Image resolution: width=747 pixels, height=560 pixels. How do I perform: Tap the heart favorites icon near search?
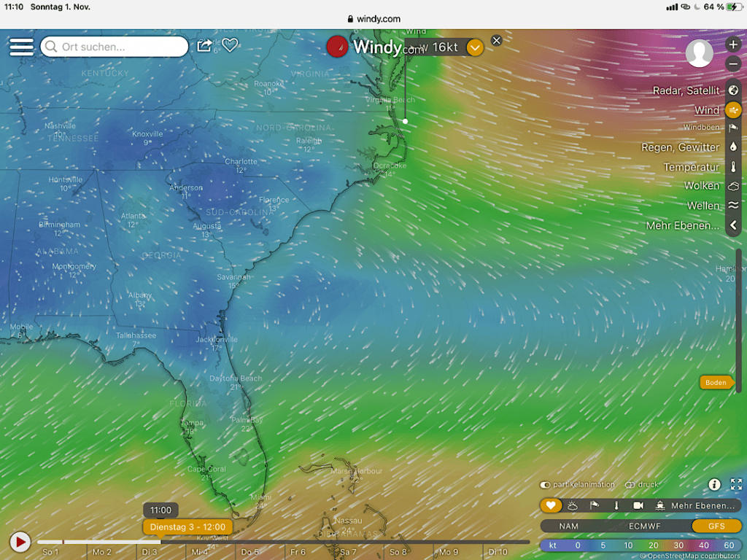(230, 46)
